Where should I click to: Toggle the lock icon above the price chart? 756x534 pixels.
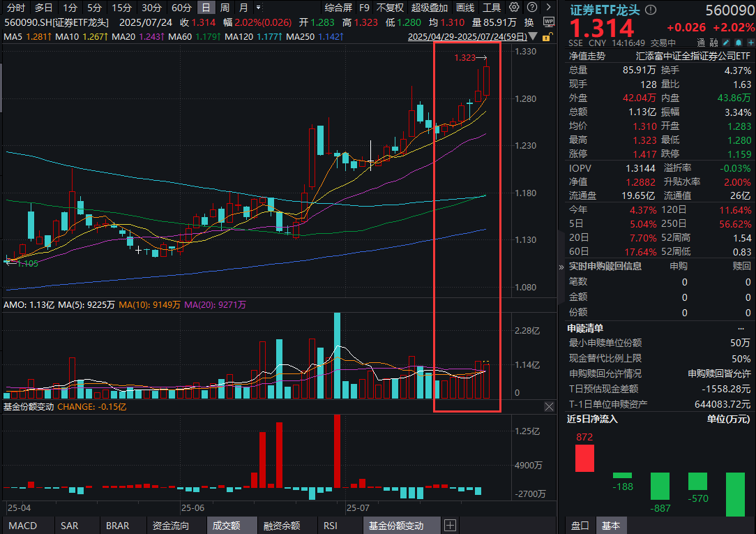tap(547, 36)
